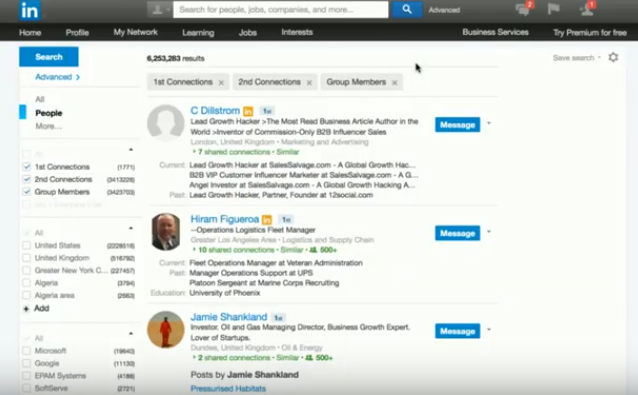This screenshot has height=395, width=638.
Task: Check the SoftServe company checkbox
Action: point(26,388)
